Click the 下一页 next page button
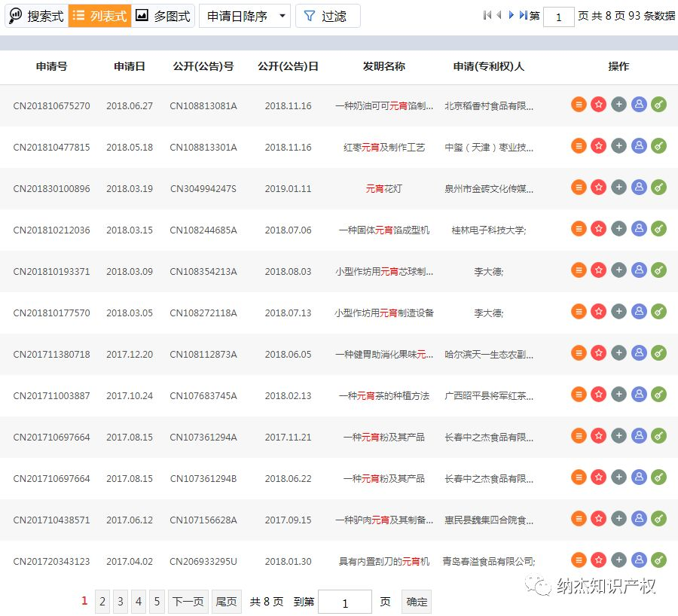Viewport: 678px width, 616px height. 188,602
